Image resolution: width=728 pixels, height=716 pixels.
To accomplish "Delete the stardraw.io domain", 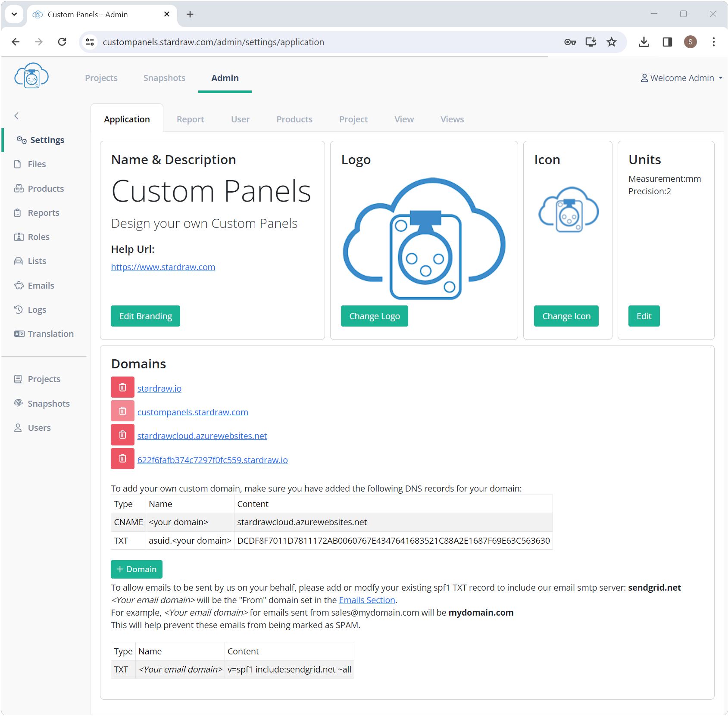I will [x=122, y=387].
